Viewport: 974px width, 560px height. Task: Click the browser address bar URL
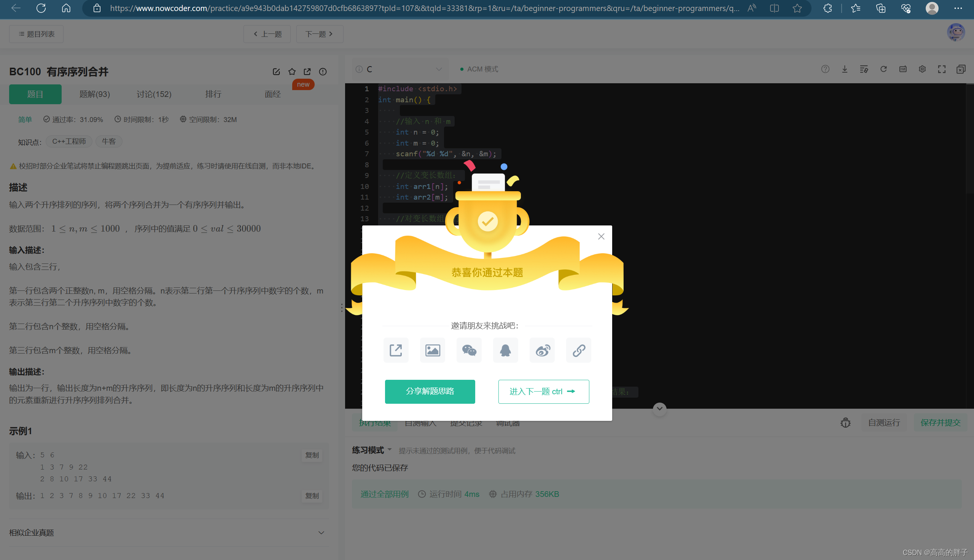425,8
